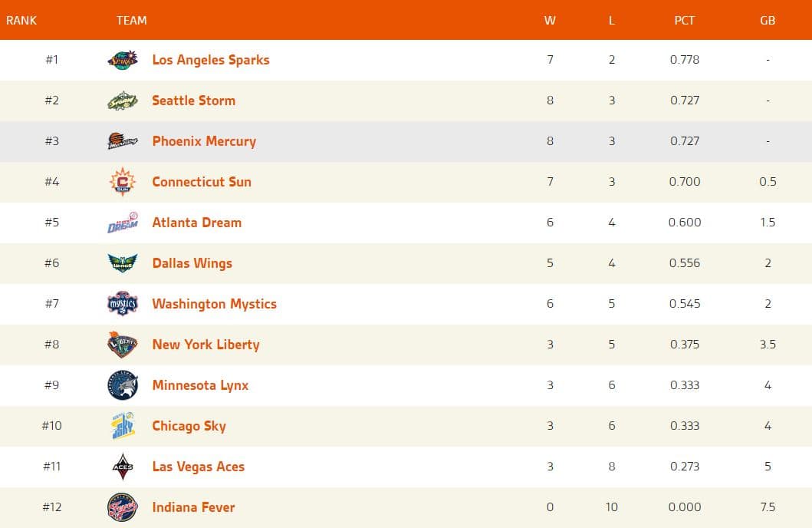Click the New York Liberty team logo
The width and height of the screenshot is (812, 528).
click(x=122, y=345)
